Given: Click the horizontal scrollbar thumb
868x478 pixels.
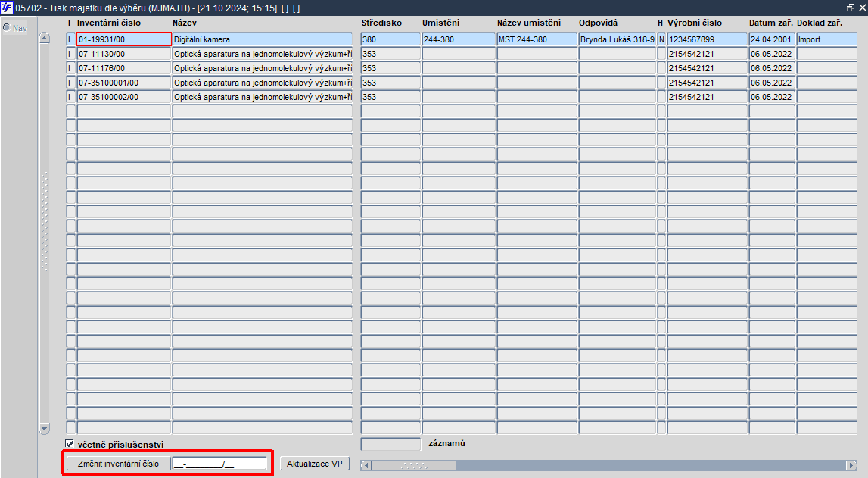Looking at the screenshot, I should pyautogui.click(x=413, y=465).
